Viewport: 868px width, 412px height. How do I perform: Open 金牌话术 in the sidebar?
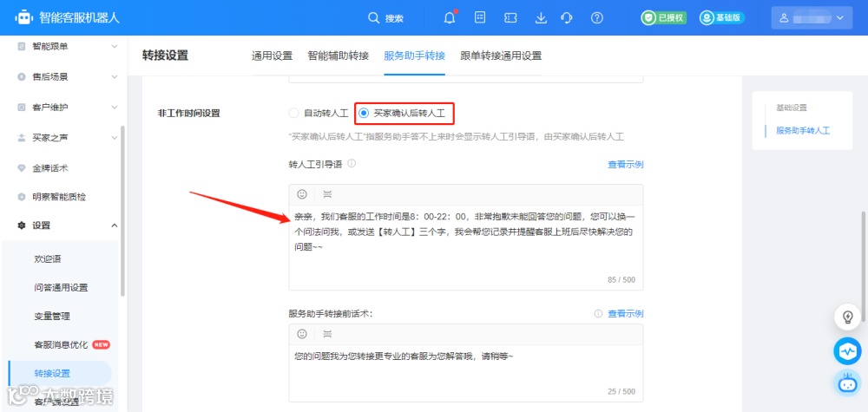point(50,167)
